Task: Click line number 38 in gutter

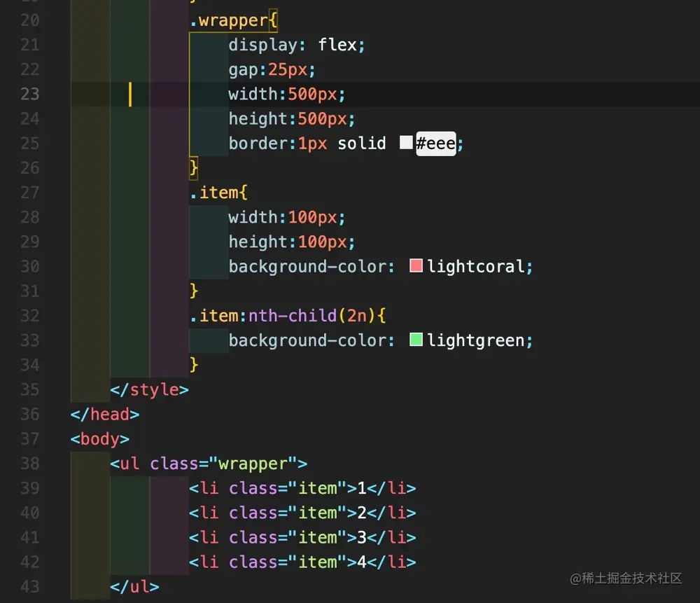Action: (x=30, y=464)
